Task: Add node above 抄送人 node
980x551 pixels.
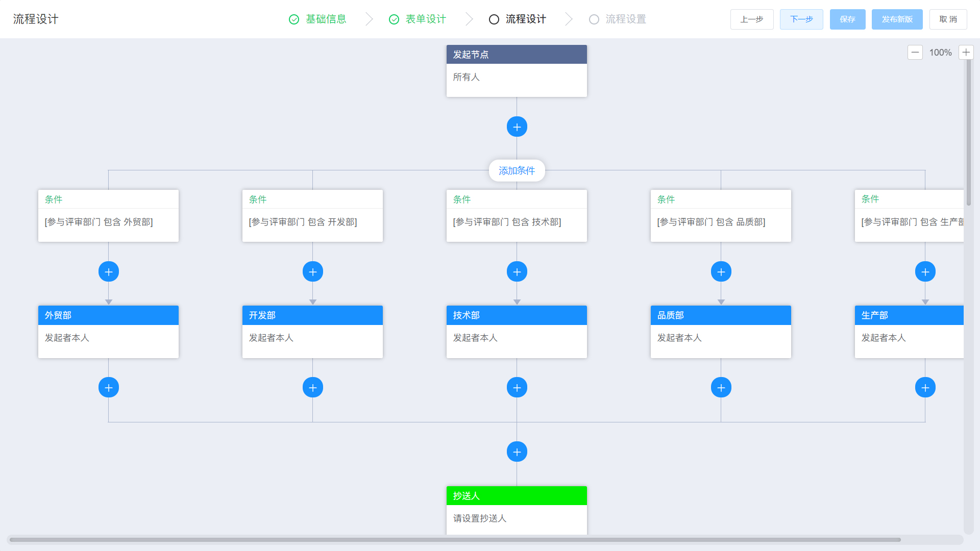Action: (x=517, y=452)
